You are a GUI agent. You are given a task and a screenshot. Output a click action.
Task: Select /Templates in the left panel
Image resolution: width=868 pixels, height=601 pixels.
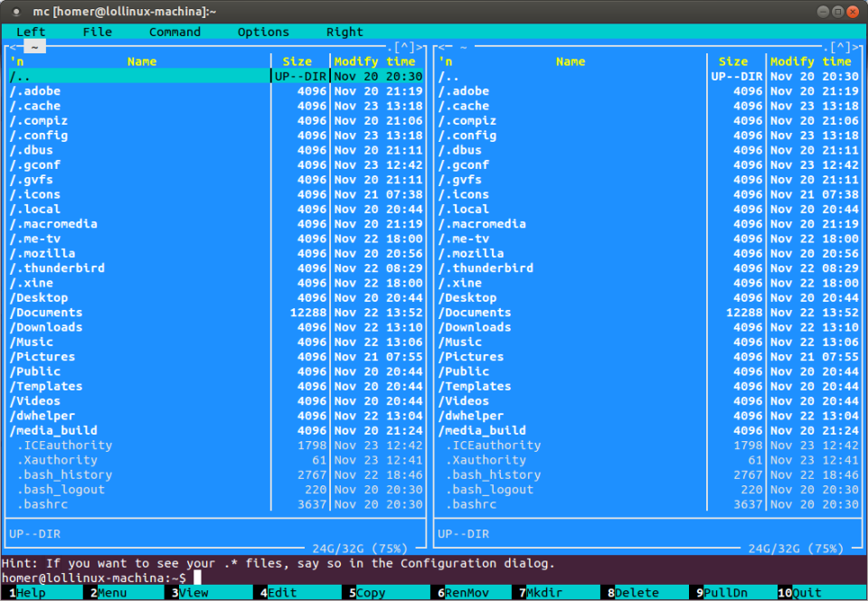pyautogui.click(x=216, y=386)
